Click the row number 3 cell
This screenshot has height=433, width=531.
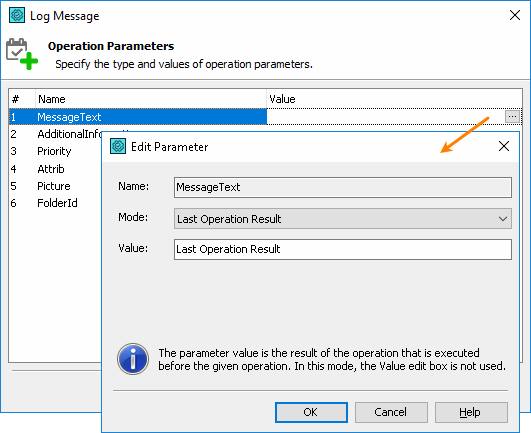tap(14, 151)
